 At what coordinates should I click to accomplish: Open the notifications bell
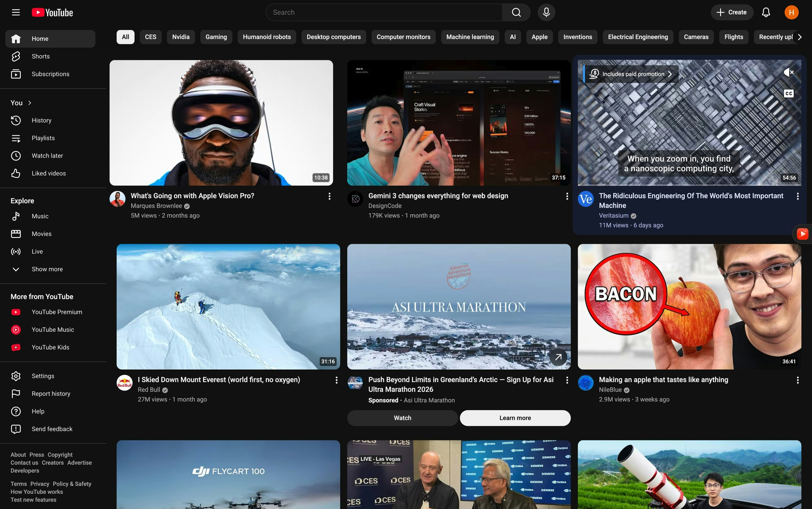click(766, 12)
